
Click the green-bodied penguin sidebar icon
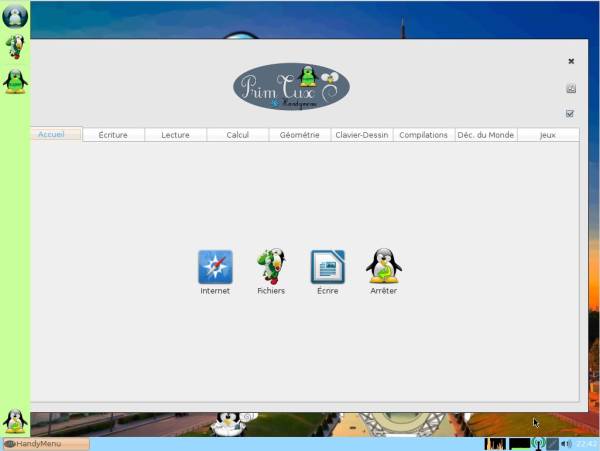pos(15,81)
